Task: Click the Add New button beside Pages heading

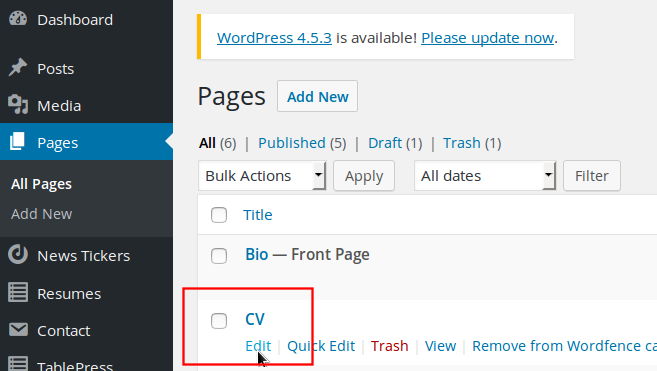Action: pyautogui.click(x=317, y=96)
